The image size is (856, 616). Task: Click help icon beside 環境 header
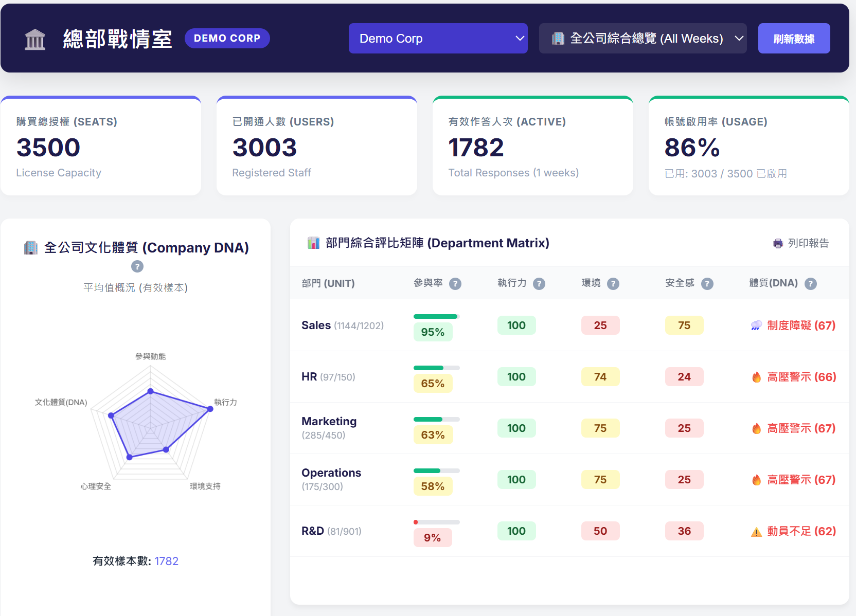pos(613,284)
